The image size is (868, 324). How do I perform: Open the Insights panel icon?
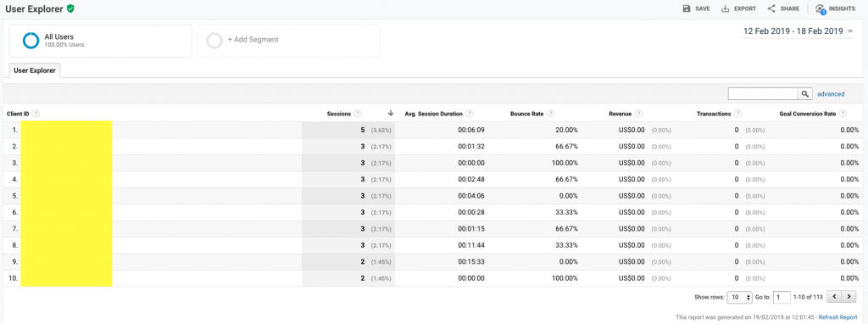tap(821, 8)
